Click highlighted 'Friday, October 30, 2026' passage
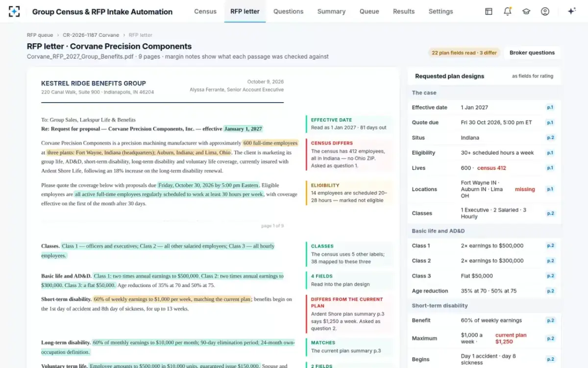This screenshot has width=588, height=368. pyautogui.click(x=208, y=185)
